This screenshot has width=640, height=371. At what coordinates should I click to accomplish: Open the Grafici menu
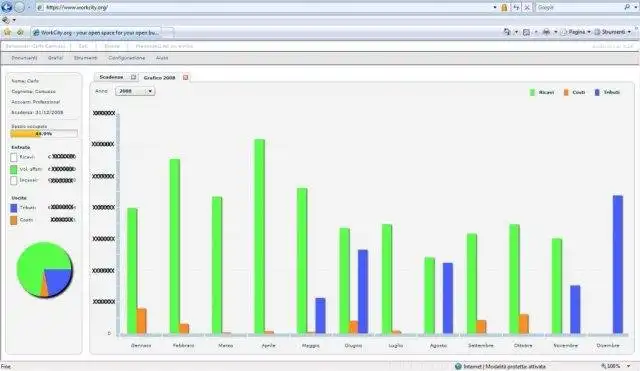[56, 58]
